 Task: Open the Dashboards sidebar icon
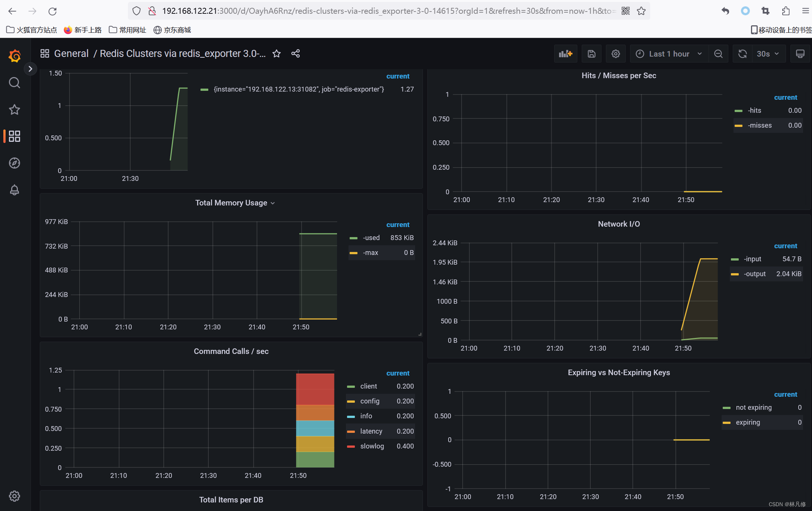pyautogui.click(x=15, y=136)
